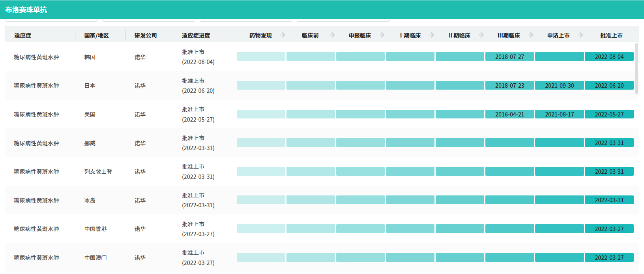This screenshot has height=274, width=644.
Task: Click the arrow after 临床前 header
Action: point(333,35)
